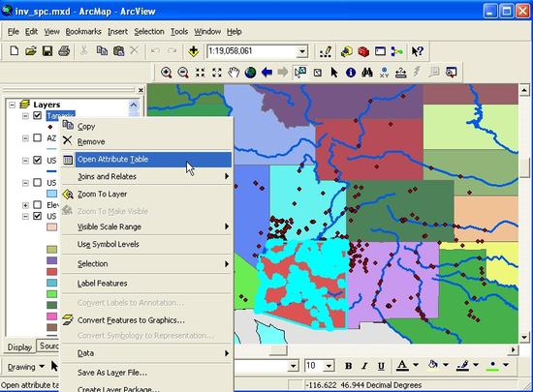Apply underline text formatting
Screen dimensions: 533x392
[381, 366]
